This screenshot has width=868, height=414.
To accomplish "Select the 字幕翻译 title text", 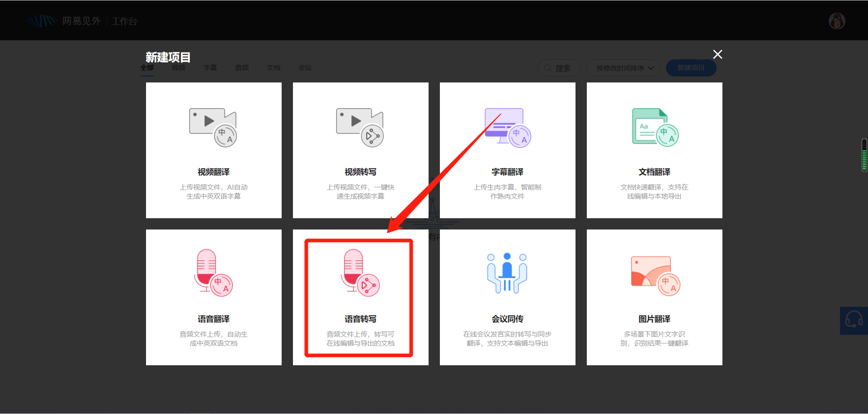I will tap(507, 172).
